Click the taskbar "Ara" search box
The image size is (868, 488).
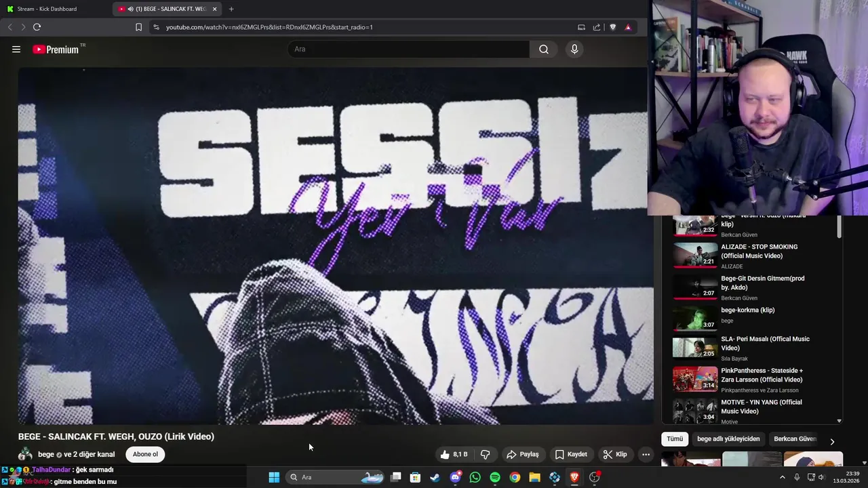pyautogui.click(x=336, y=477)
